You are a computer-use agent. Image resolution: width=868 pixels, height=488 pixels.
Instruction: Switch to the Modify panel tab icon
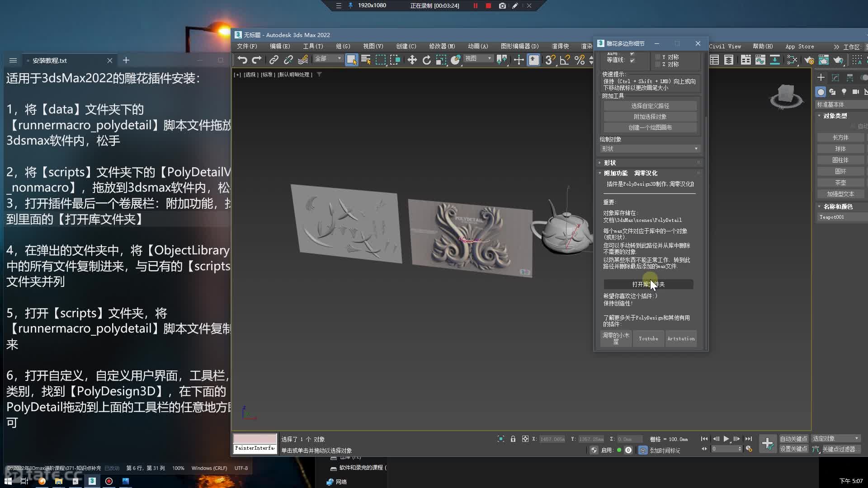[835, 78]
